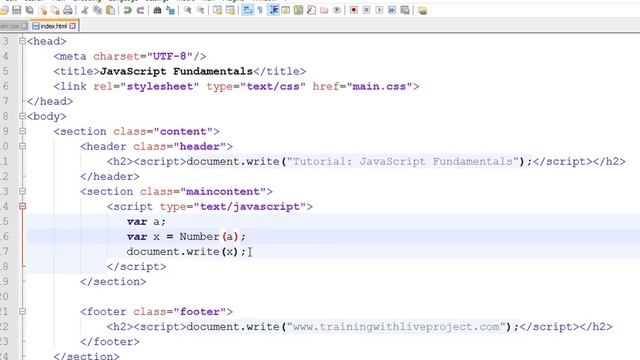Click the Save recorded macro icon
The height and width of the screenshot is (360, 640).
click(x=405, y=10)
